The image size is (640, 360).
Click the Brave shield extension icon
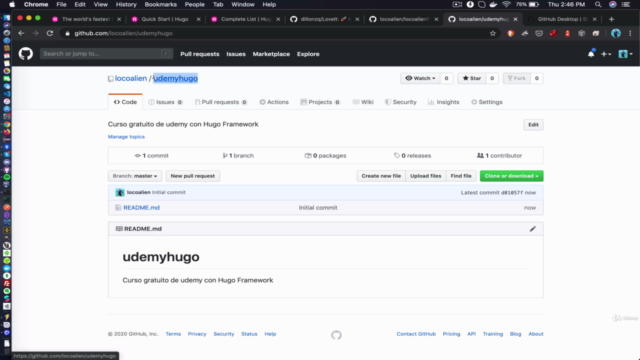tap(511, 33)
